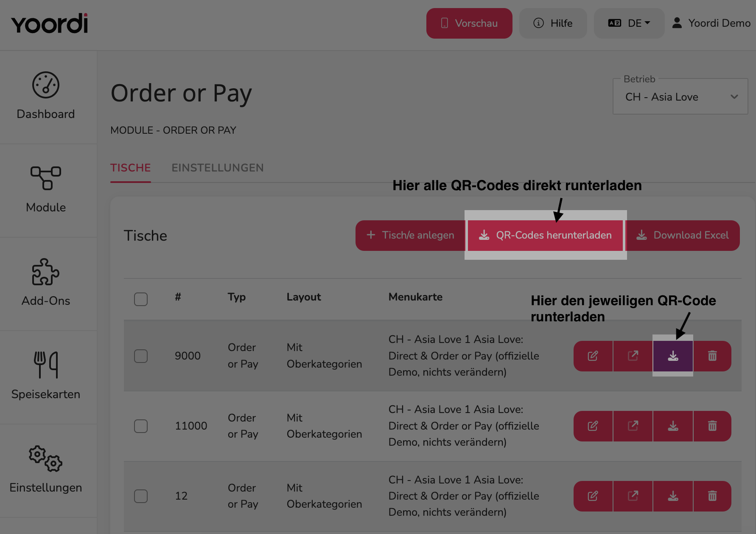Download QR code for table 9000
756x534 pixels.
tap(673, 356)
